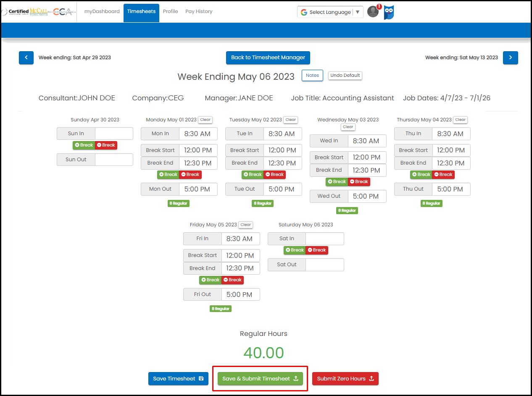
Task: Remove a break on Sunday
Action: point(106,145)
